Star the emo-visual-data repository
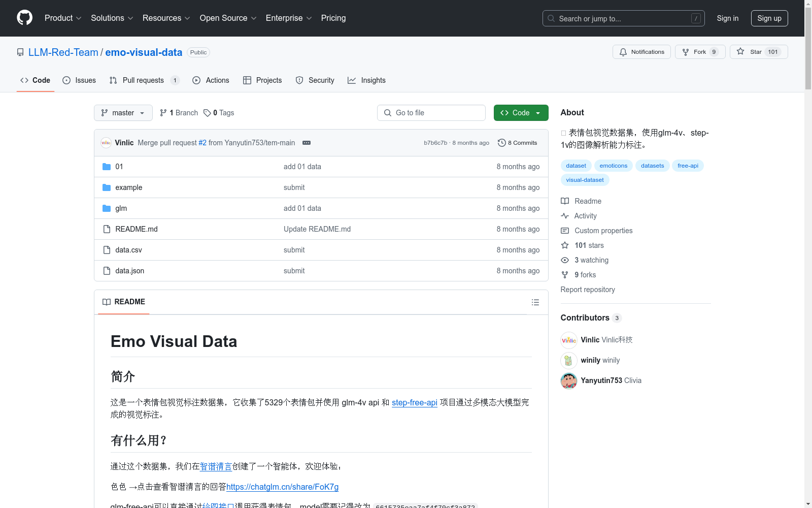Viewport: 812px width, 508px height. (759, 52)
